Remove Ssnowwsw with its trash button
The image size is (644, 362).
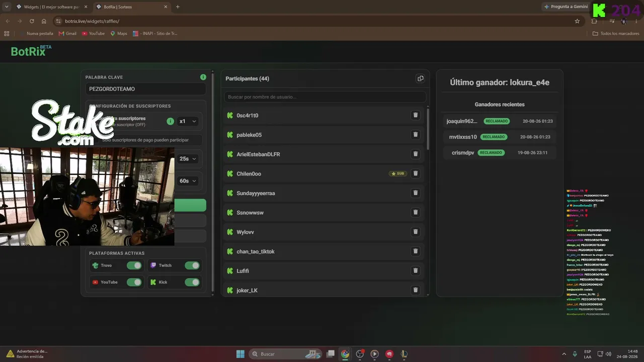click(416, 212)
